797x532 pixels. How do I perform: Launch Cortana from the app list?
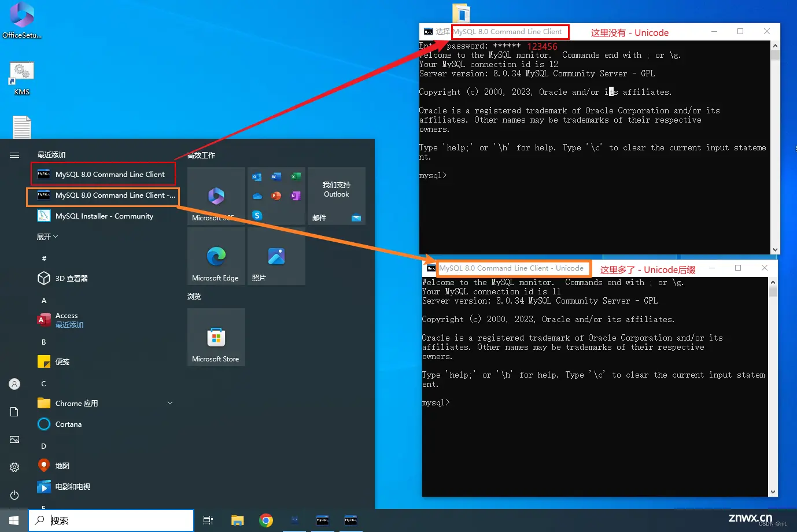[x=103, y=424]
